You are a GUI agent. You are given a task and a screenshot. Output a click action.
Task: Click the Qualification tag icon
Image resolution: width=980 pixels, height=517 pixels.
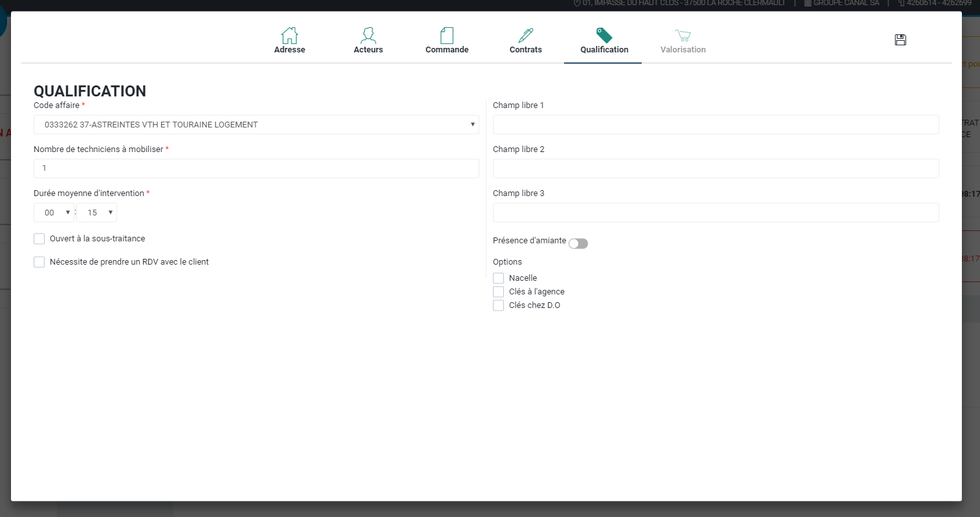pyautogui.click(x=604, y=36)
